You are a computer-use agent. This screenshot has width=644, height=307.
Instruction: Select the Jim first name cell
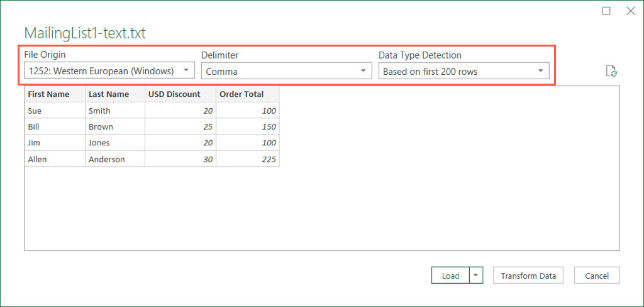click(x=55, y=143)
